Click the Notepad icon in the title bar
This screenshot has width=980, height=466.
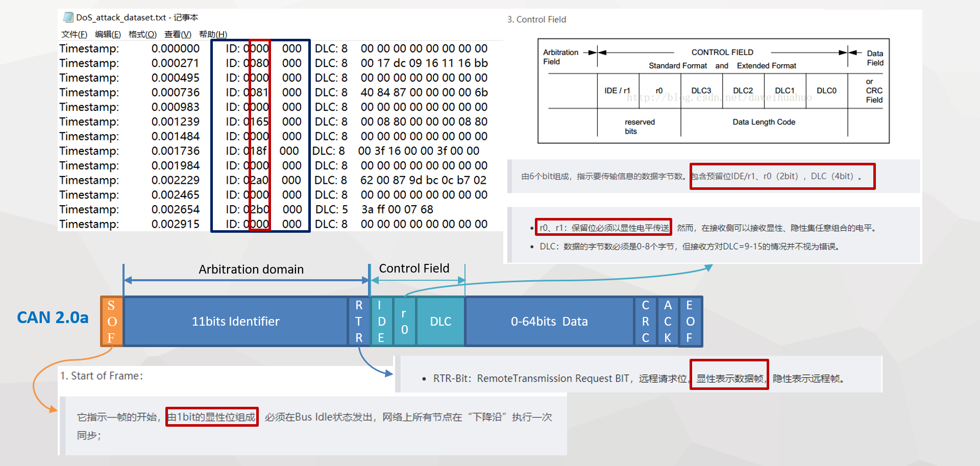(x=67, y=17)
